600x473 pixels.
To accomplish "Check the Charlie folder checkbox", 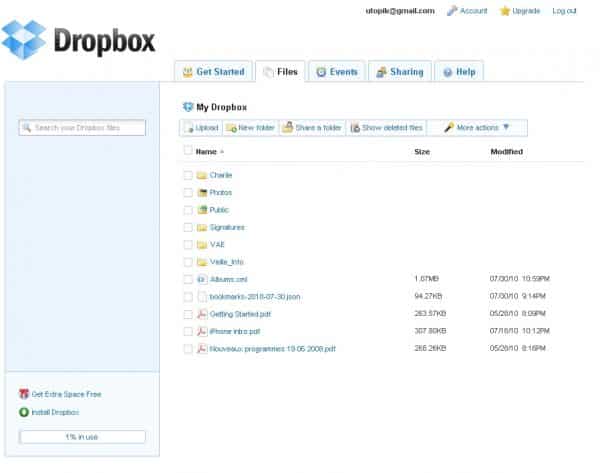I will click(x=188, y=175).
